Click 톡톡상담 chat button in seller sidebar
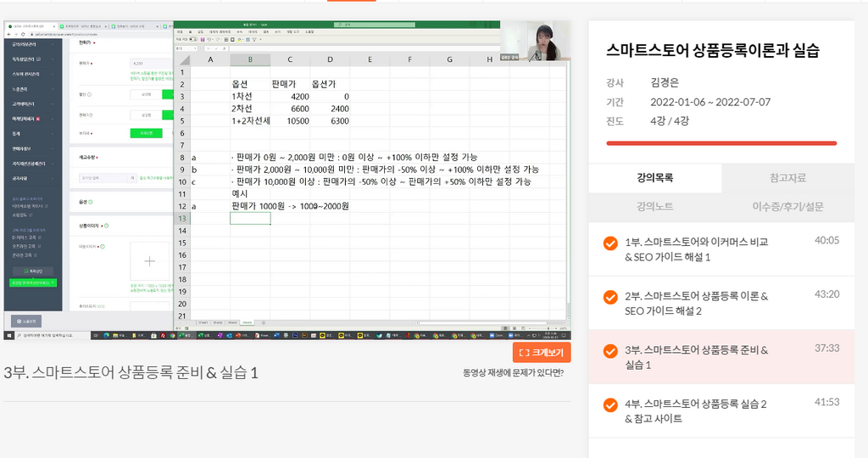This screenshot has height=458, width=868. (33, 271)
